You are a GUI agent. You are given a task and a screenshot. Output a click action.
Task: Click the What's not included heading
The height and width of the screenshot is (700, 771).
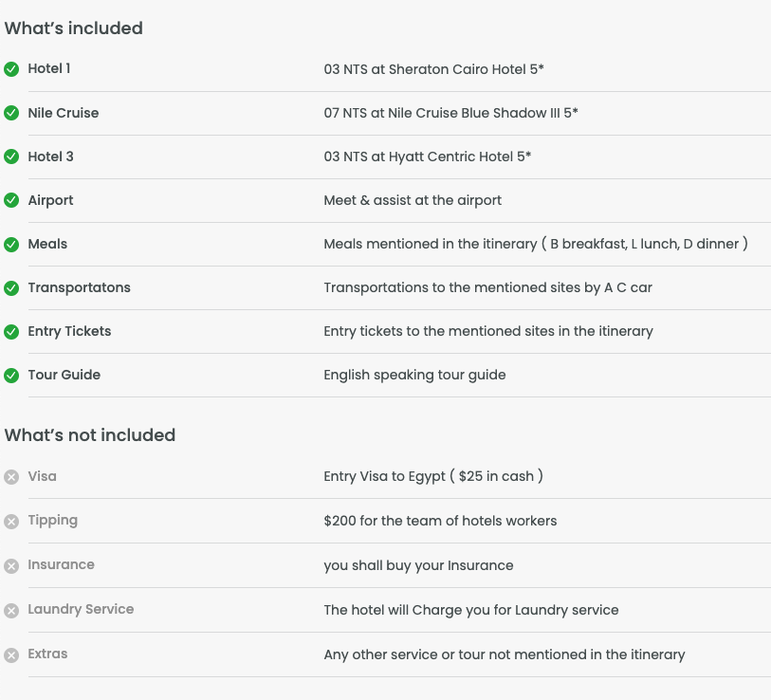click(90, 435)
